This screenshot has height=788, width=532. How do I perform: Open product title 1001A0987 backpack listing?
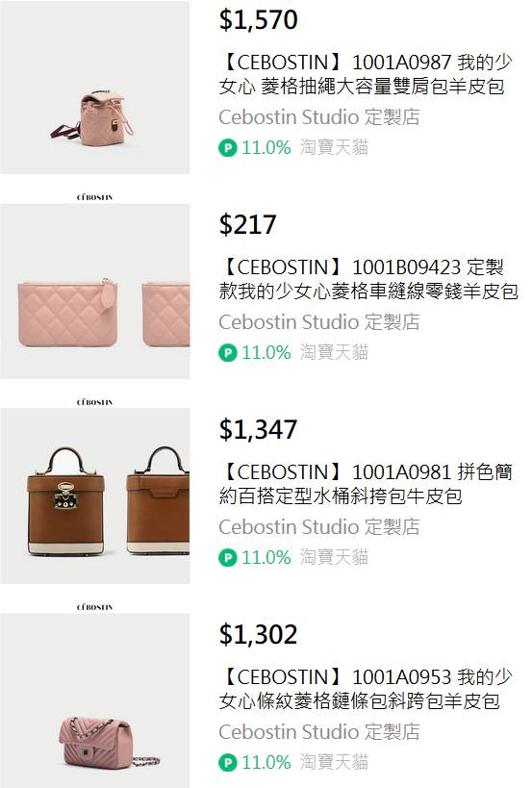[x=366, y=74]
